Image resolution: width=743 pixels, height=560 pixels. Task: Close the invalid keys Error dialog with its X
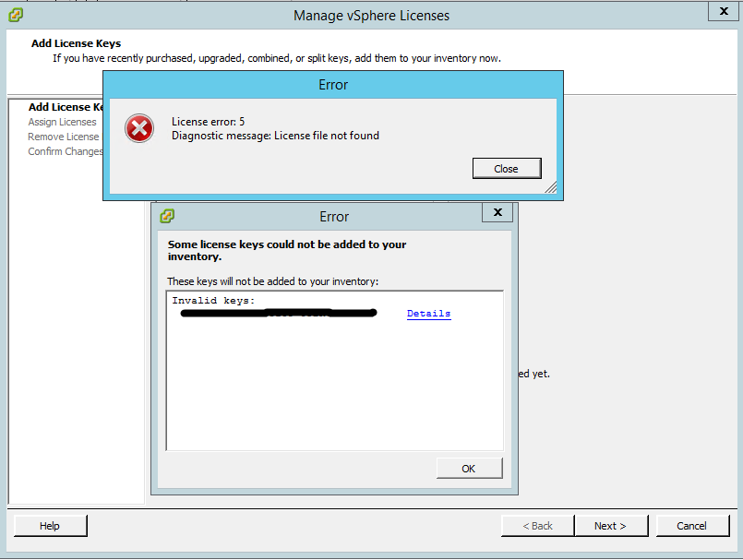coord(497,212)
